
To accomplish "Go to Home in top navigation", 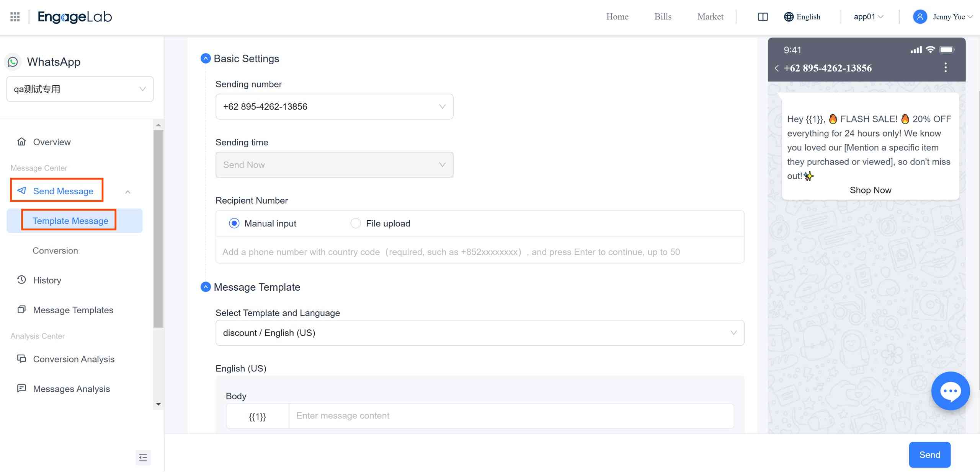I will click(617, 17).
